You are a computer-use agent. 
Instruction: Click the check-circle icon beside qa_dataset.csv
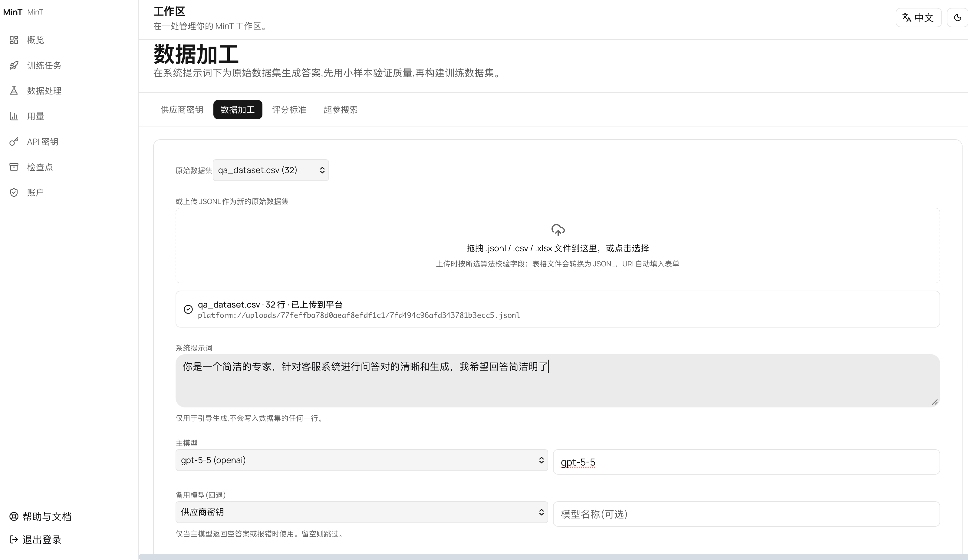tap(188, 309)
